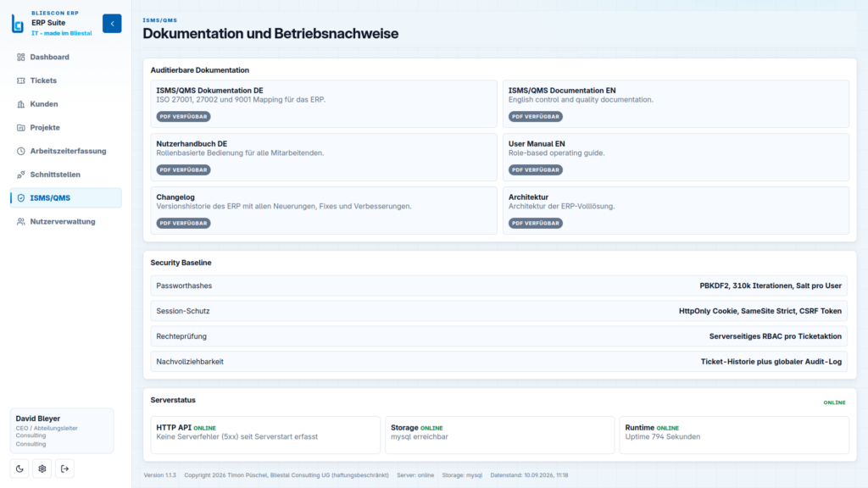This screenshot has height=488, width=868.
Task: Open settings with the gear icon
Action: (x=42, y=469)
